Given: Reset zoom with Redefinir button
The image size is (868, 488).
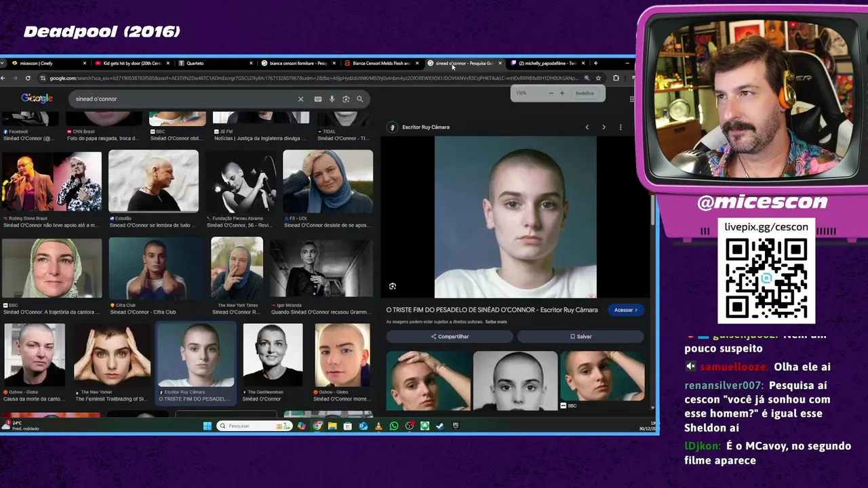Looking at the screenshot, I should tap(585, 93).
